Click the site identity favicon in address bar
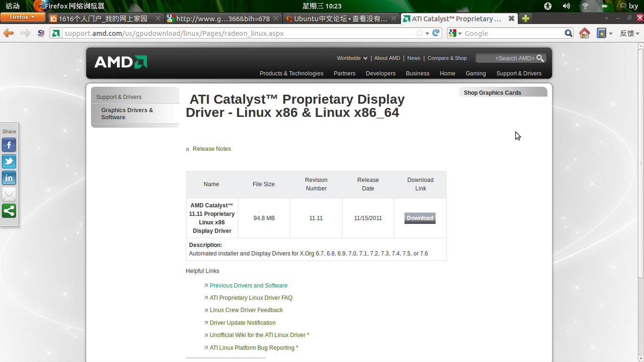This screenshot has height=362, width=644. 56,33
